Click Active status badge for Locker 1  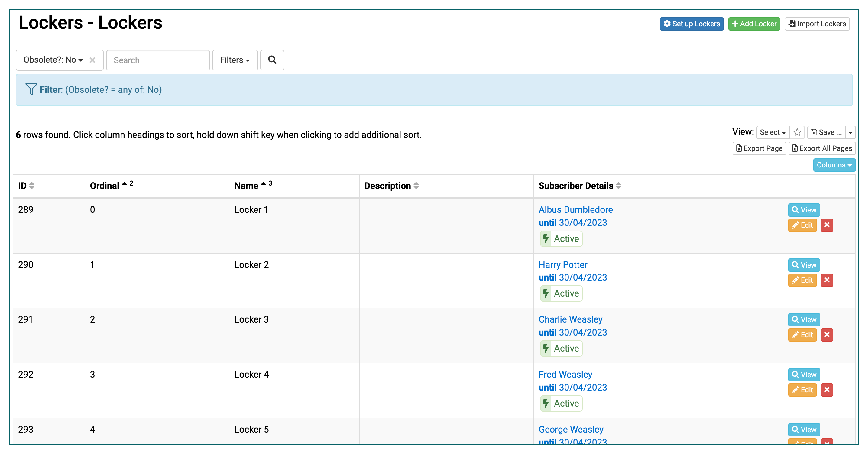[x=561, y=239]
